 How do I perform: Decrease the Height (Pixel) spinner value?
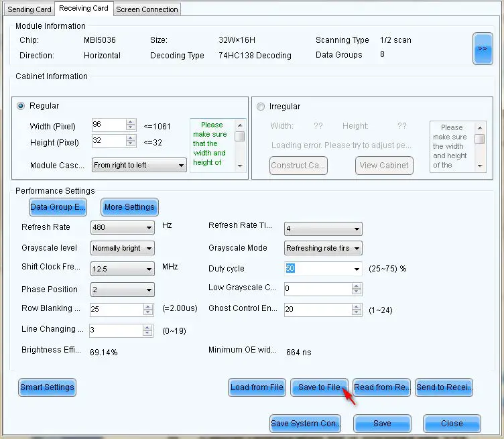131,144
